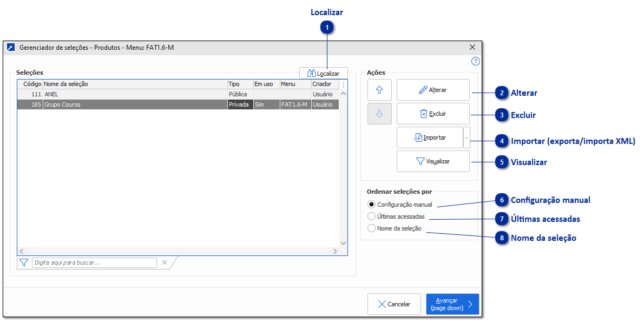The image size is (644, 322).
Task: Click the filter funnel icon below the list
Action: point(24,262)
